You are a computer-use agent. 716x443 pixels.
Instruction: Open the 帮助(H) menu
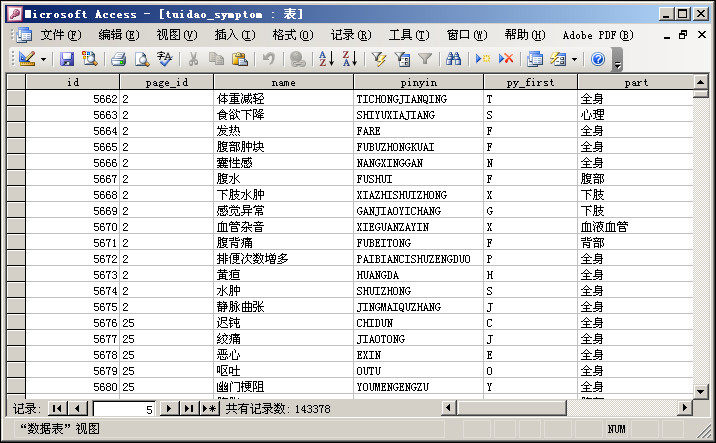pyautogui.click(x=525, y=35)
